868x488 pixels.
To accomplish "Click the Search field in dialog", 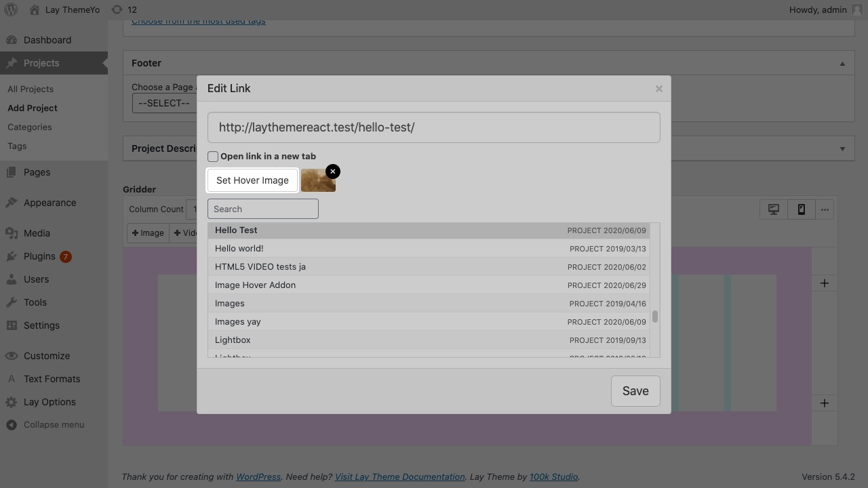I will (x=263, y=209).
